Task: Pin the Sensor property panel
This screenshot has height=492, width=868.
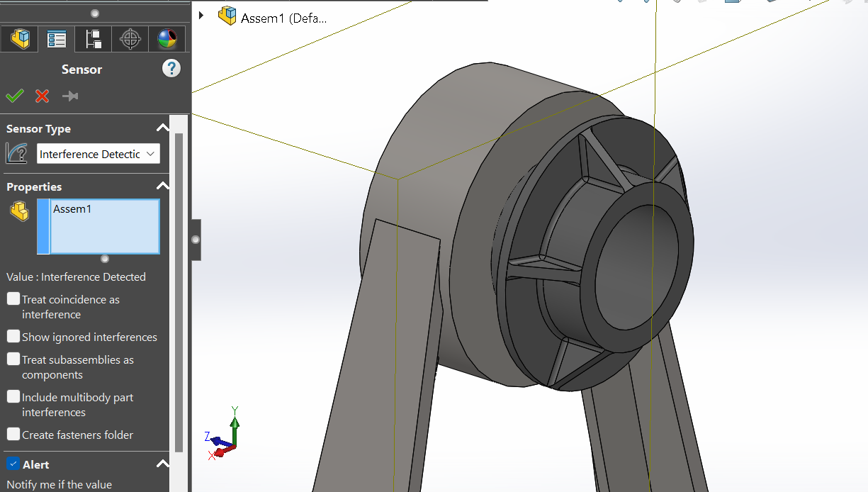Action: click(x=70, y=96)
